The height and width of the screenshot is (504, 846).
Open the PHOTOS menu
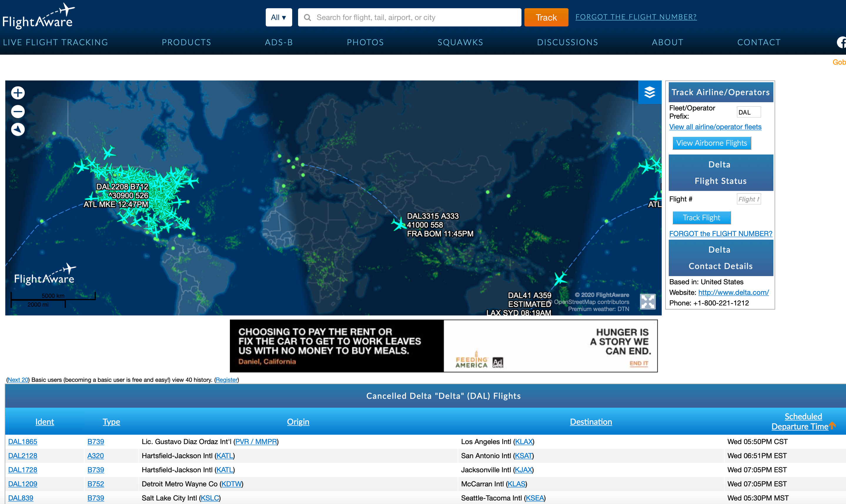pyautogui.click(x=365, y=42)
